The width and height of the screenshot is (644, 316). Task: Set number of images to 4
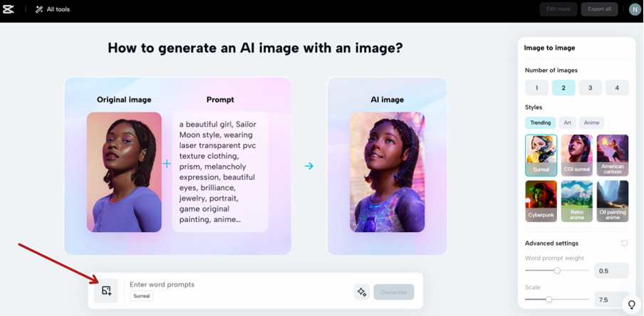(617, 88)
